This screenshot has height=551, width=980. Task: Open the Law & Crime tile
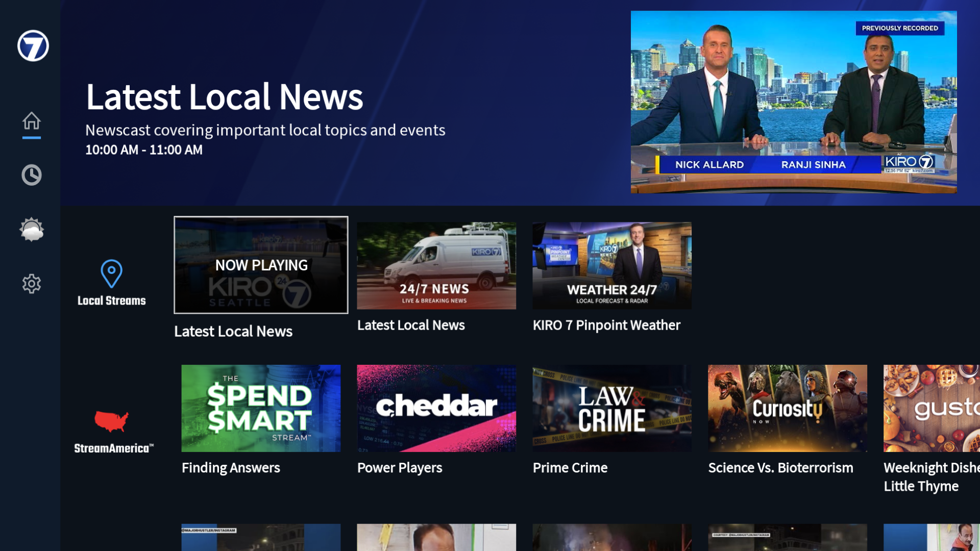coord(612,408)
